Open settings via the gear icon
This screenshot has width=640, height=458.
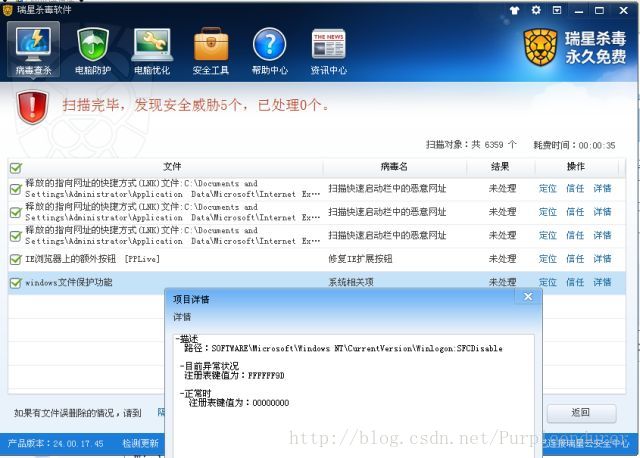pyautogui.click(x=536, y=10)
